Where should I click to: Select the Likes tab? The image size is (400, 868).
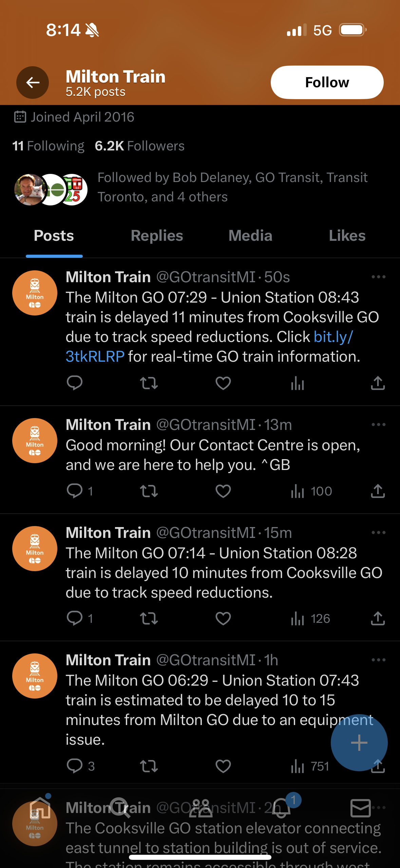(347, 236)
